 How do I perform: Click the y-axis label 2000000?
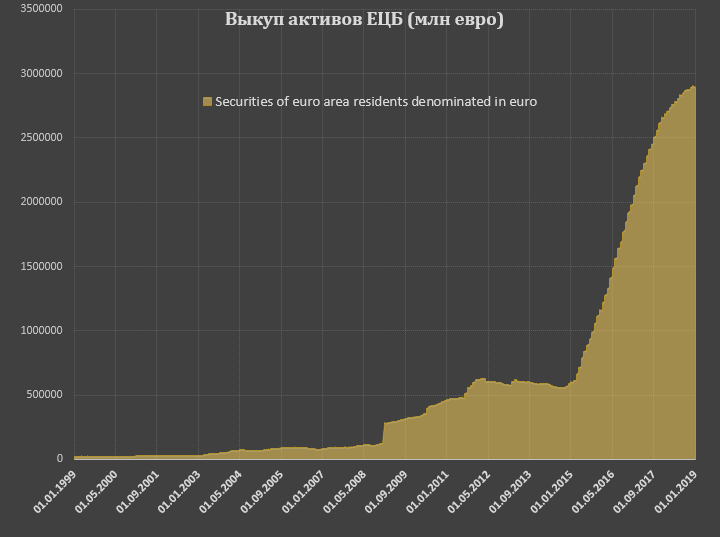[41, 202]
